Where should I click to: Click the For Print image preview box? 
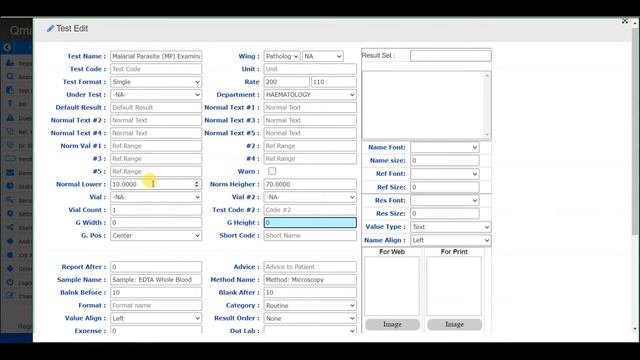click(x=454, y=286)
